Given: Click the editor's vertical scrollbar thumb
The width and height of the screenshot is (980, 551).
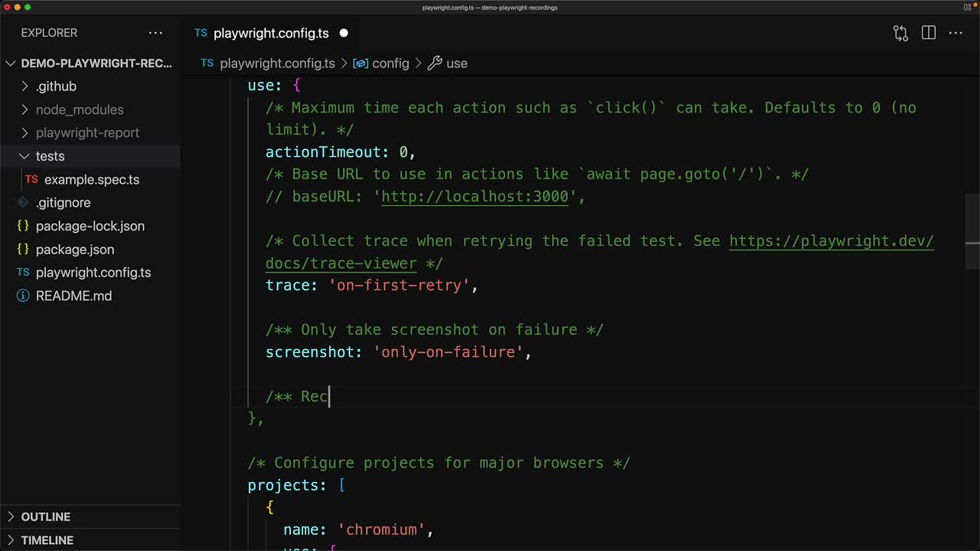Looking at the screenshot, I should click(x=972, y=230).
